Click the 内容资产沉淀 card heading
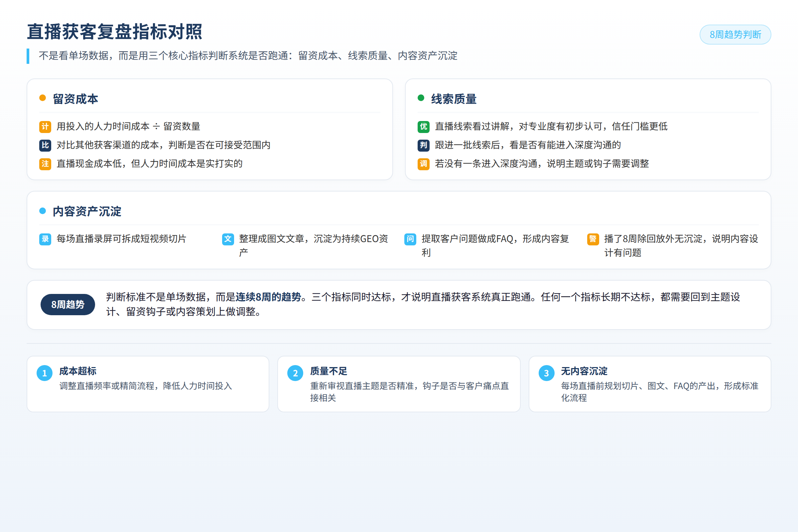The image size is (798, 532). pyautogui.click(x=87, y=211)
